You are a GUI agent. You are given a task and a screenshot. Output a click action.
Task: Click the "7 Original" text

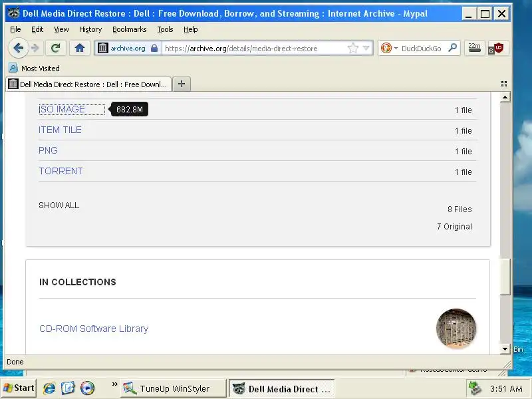tap(454, 227)
